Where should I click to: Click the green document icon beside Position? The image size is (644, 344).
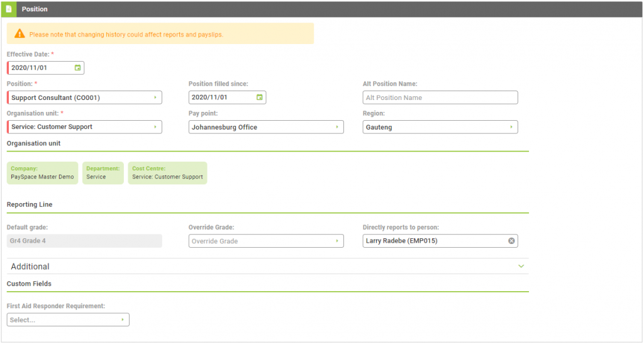pos(9,9)
